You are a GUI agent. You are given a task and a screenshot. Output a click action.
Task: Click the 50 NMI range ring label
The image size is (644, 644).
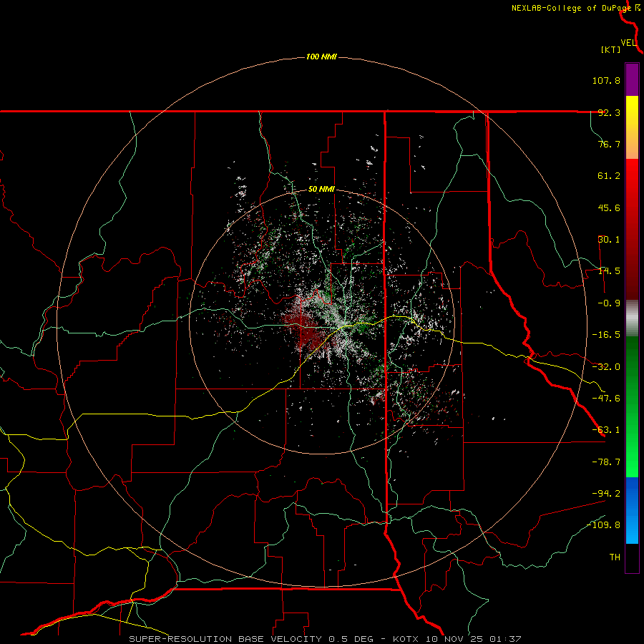[x=321, y=190]
